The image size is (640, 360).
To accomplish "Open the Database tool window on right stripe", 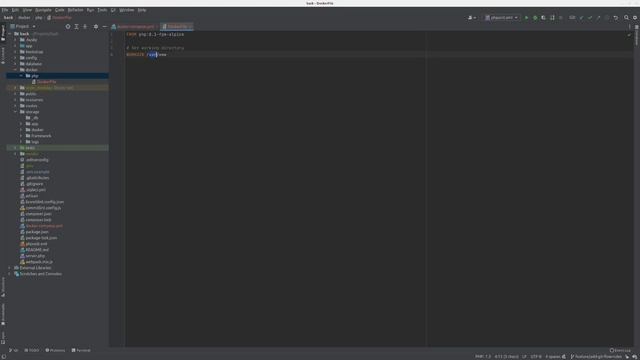I will (x=636, y=36).
